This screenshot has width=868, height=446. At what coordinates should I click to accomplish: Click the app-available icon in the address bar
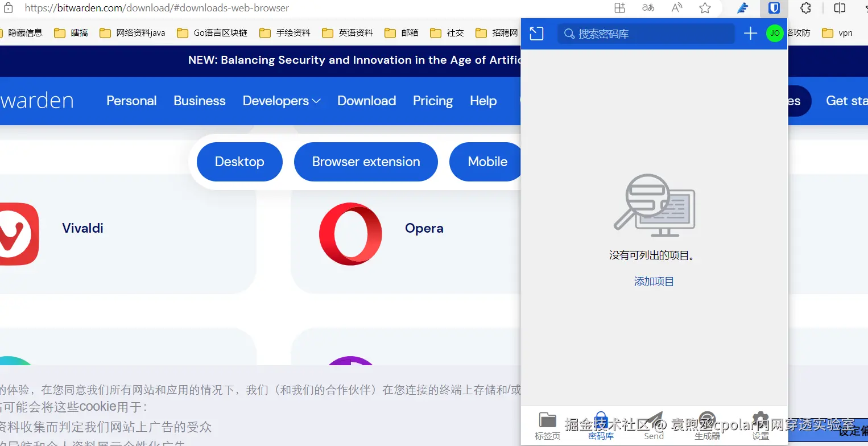620,8
